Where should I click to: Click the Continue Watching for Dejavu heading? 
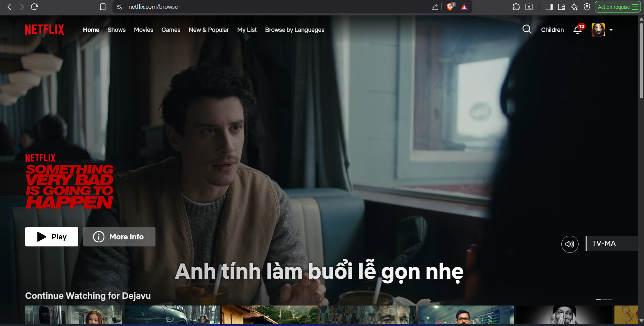[88, 296]
